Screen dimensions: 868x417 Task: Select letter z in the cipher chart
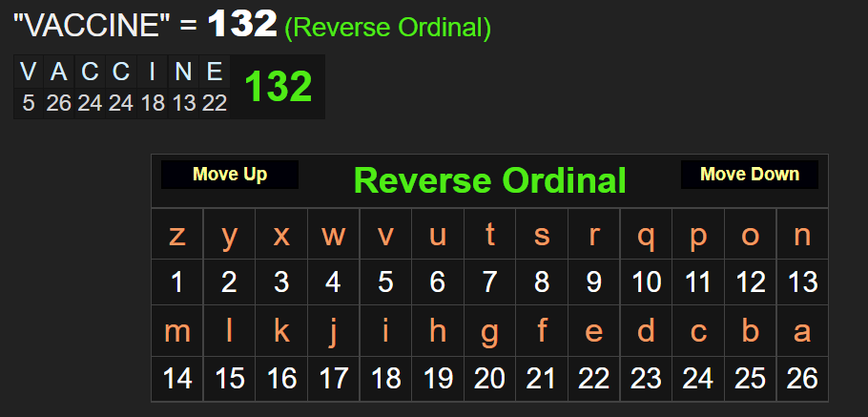coord(177,236)
